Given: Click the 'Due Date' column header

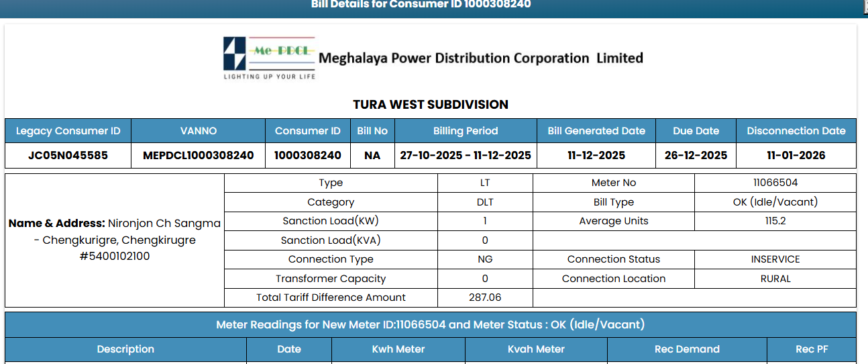Looking at the screenshot, I should click(x=696, y=131).
